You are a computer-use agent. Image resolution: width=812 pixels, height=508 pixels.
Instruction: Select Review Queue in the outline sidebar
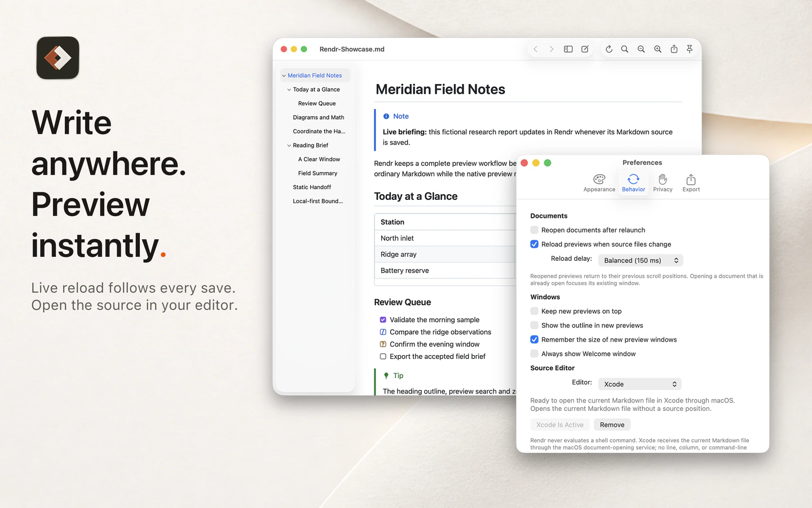pyautogui.click(x=317, y=103)
